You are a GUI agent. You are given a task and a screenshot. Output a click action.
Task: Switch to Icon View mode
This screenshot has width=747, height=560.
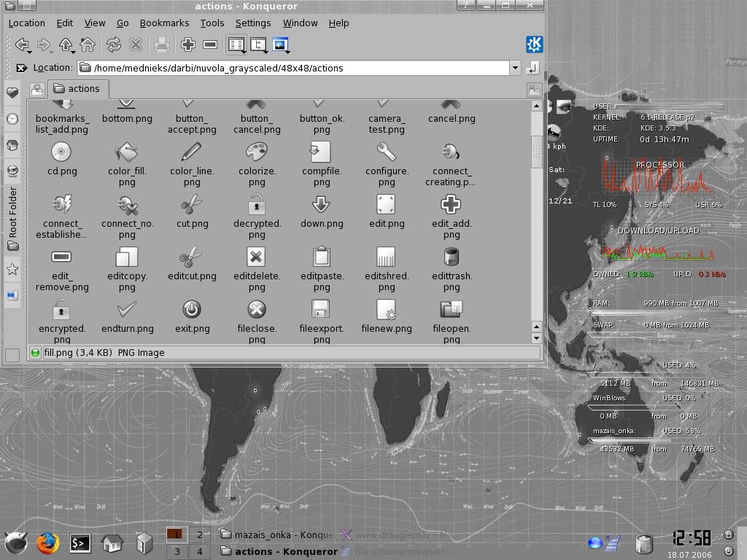(236, 44)
